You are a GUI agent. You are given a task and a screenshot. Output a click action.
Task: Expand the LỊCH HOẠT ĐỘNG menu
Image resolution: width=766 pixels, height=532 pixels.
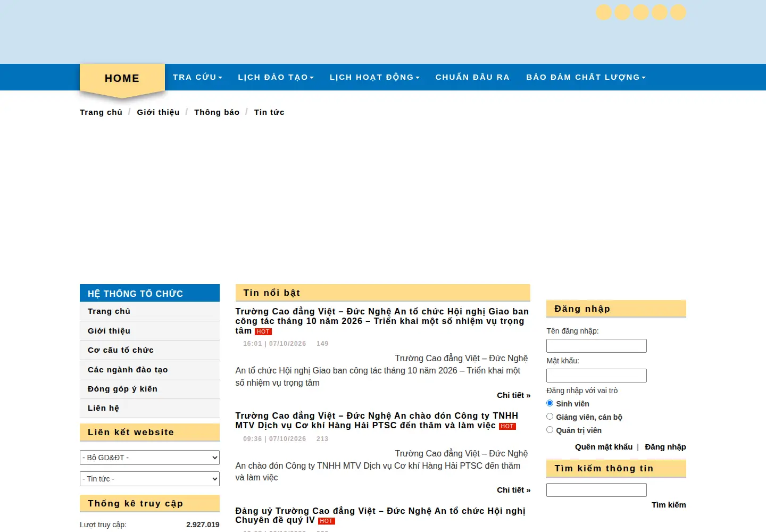coord(374,77)
